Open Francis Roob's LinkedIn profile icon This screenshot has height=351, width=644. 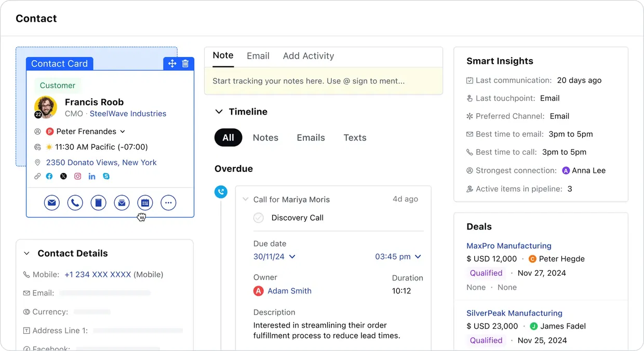click(x=92, y=177)
